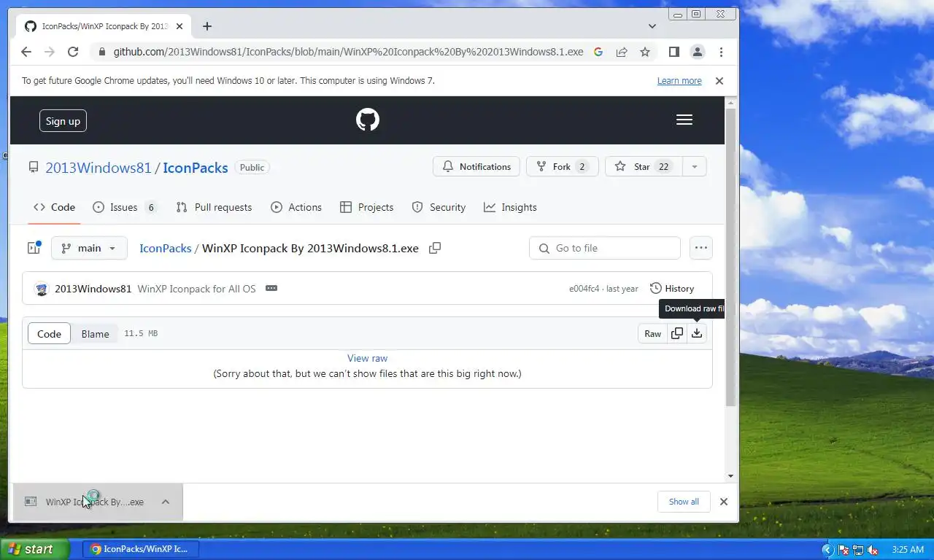
Task: Open commit message WinXP Iconpack for All OS
Action: [x=197, y=289]
